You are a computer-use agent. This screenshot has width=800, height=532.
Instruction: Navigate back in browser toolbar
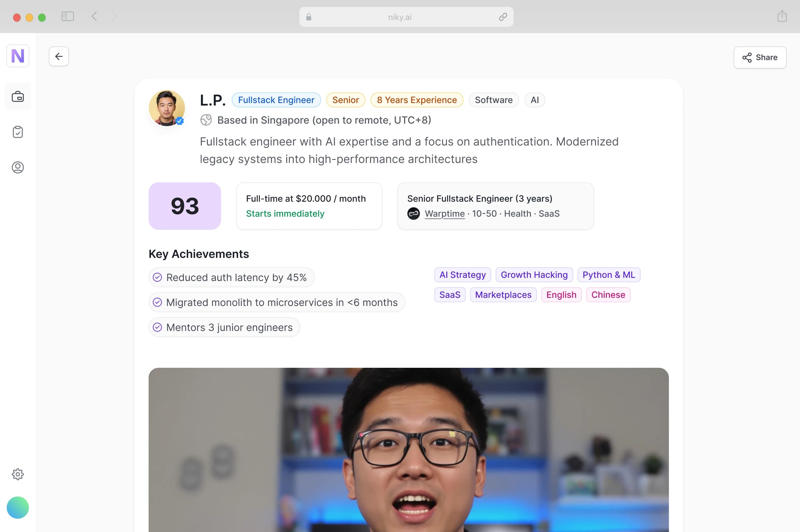(94, 16)
